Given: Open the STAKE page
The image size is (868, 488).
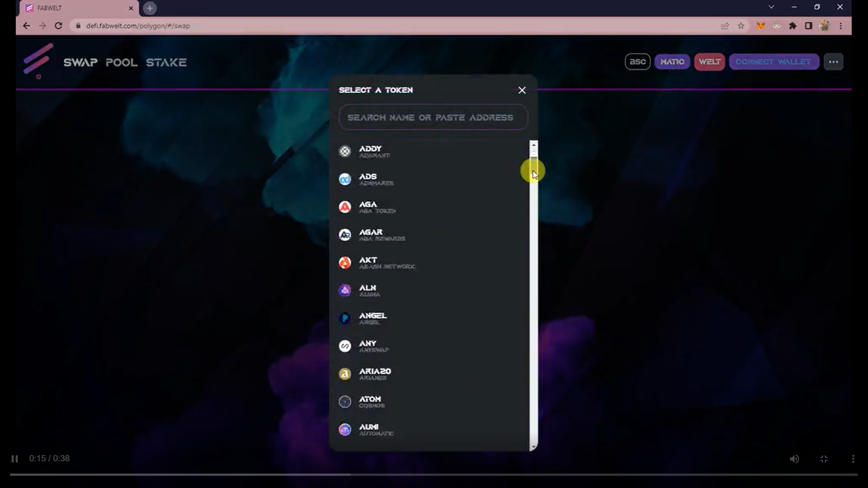Looking at the screenshot, I should pyautogui.click(x=166, y=62).
